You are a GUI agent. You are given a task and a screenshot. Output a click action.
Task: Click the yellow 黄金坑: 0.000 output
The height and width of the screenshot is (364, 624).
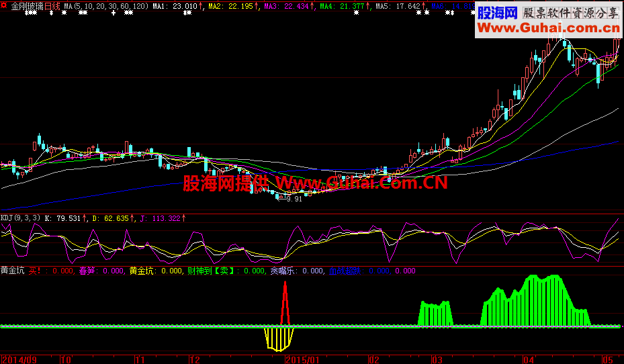tap(156, 271)
